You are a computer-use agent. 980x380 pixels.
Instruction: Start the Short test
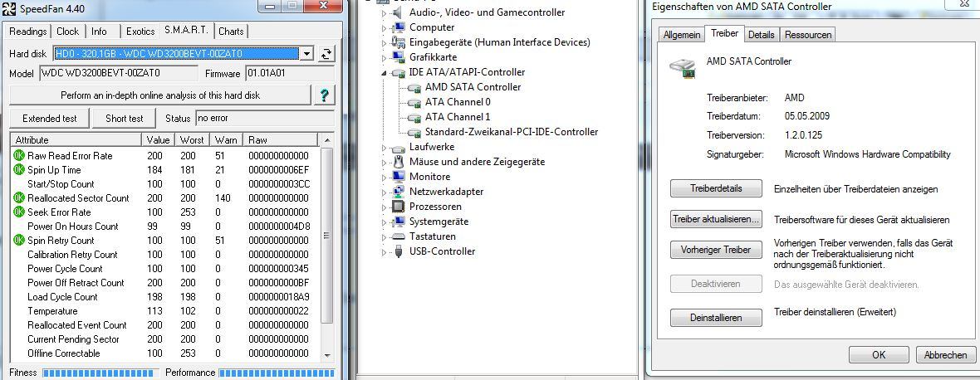click(125, 118)
